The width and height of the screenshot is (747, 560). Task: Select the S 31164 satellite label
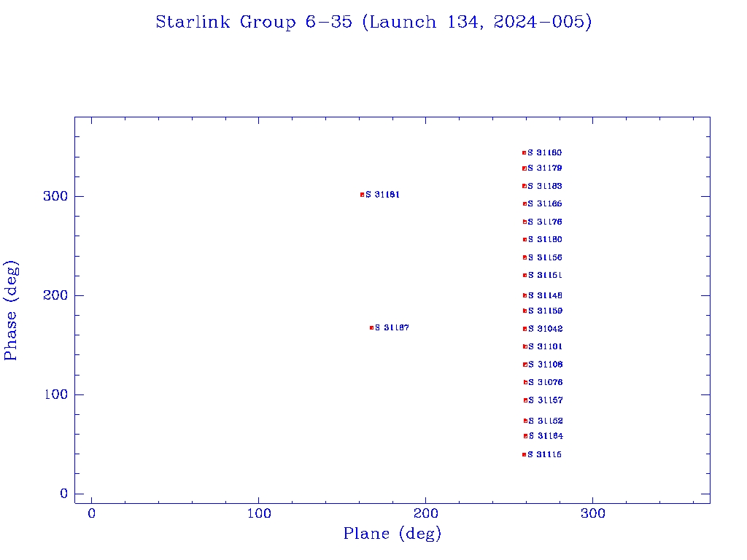point(546,436)
